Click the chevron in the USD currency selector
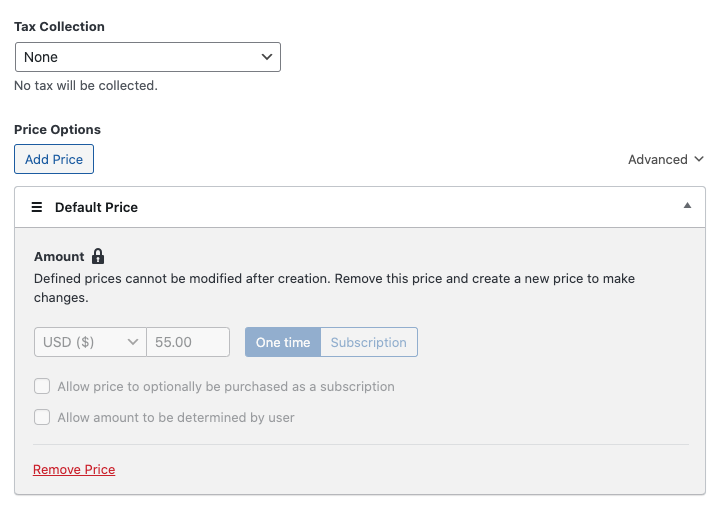 pos(133,342)
